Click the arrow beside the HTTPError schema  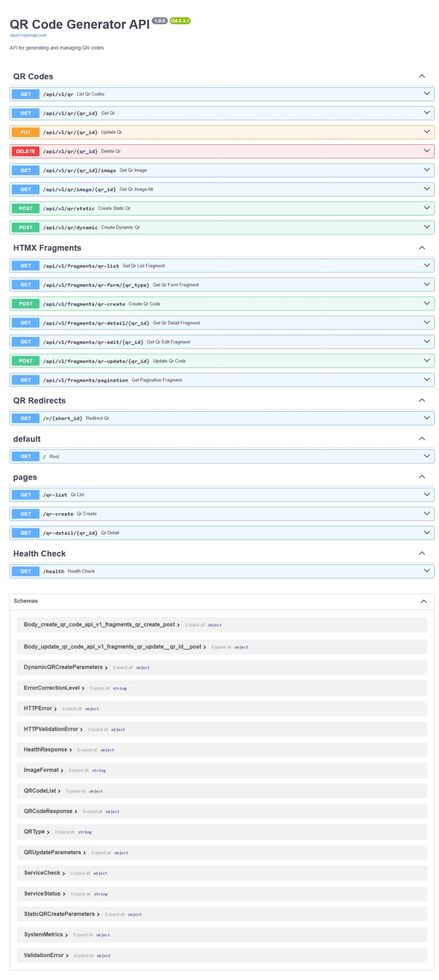55,709
